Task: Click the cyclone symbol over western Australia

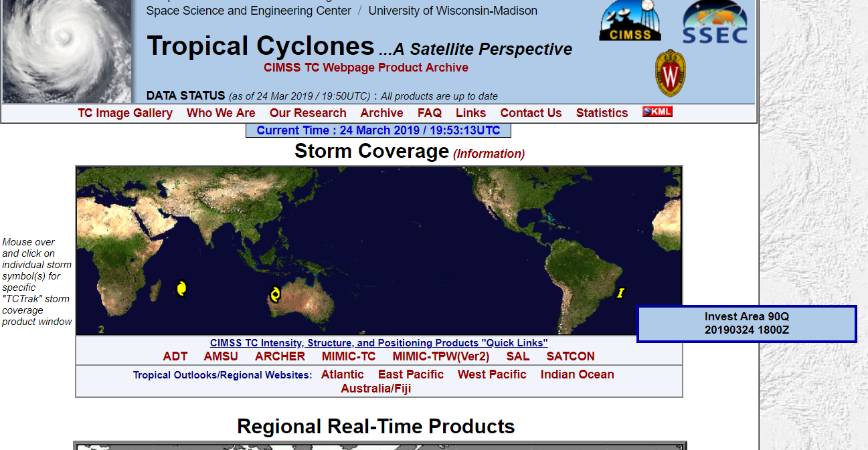Action: pos(274,294)
